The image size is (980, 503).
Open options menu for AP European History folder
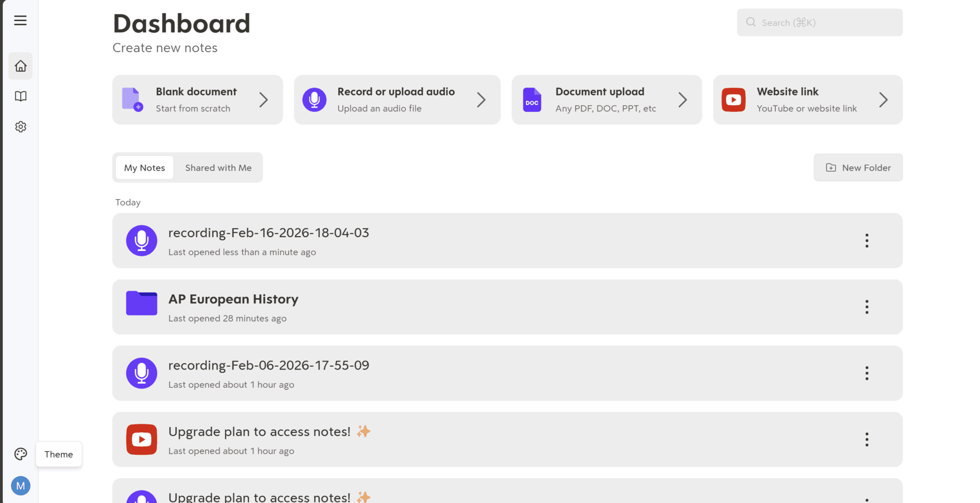867,306
